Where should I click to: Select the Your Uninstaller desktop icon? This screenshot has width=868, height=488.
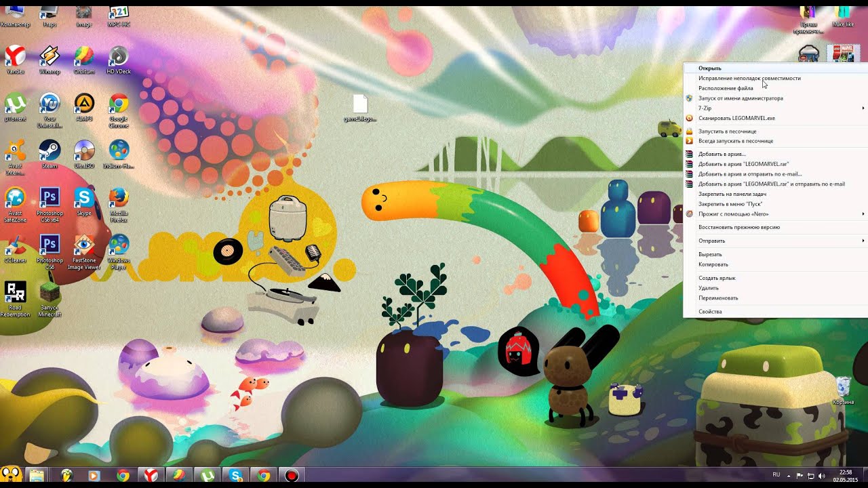(50, 110)
